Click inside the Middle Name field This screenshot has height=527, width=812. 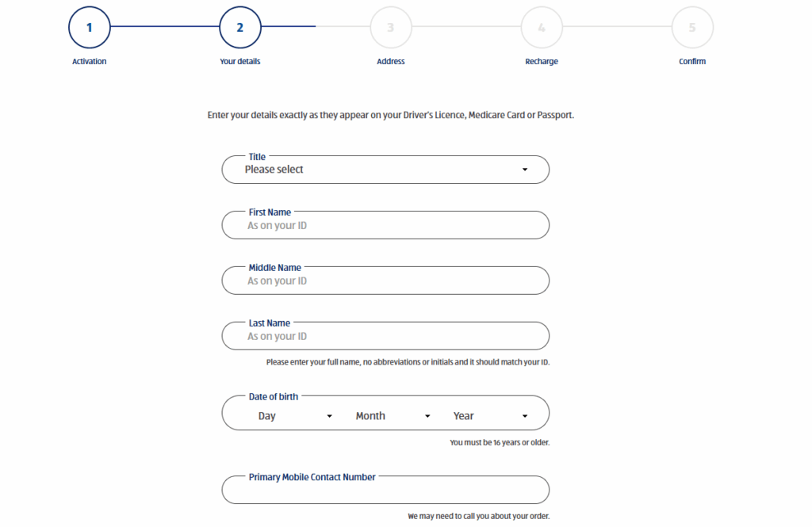pos(385,281)
